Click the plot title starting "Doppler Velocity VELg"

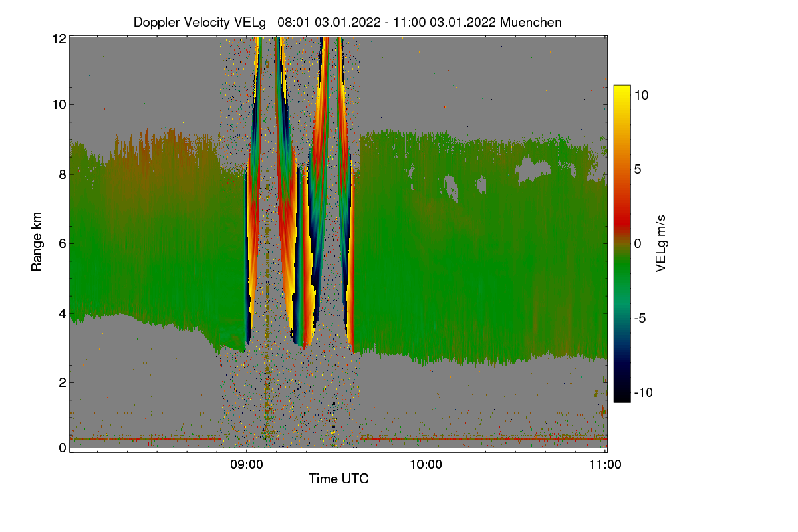point(348,22)
